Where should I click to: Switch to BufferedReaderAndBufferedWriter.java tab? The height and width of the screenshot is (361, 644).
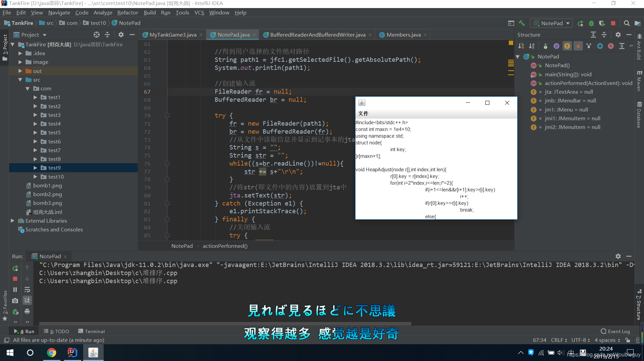pyautogui.click(x=318, y=35)
